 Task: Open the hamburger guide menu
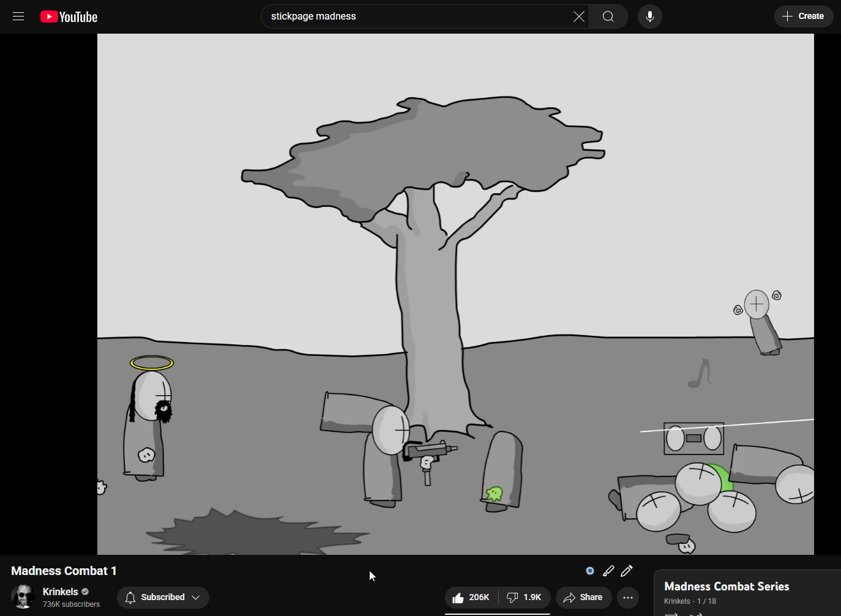tap(18, 17)
